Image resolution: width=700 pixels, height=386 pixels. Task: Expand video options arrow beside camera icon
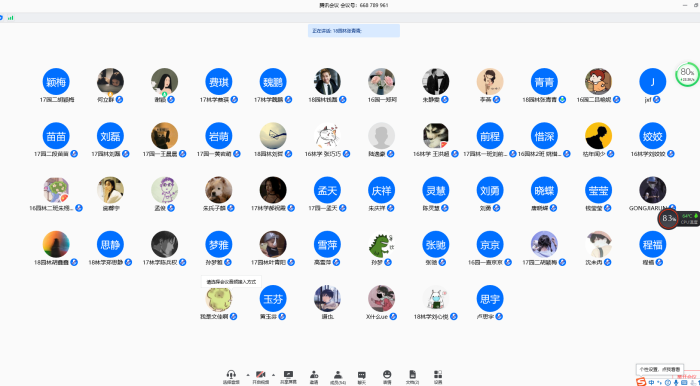[x=274, y=374]
